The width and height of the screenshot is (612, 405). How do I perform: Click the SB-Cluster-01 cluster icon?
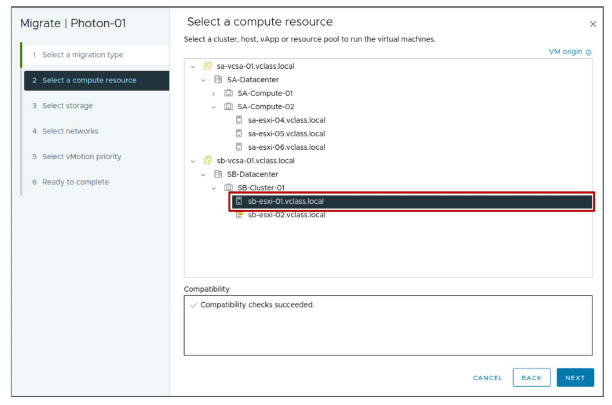[x=228, y=188]
